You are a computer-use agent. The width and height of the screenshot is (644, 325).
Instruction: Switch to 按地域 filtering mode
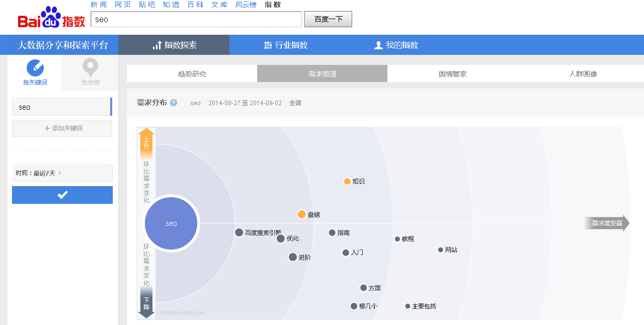pyautogui.click(x=90, y=72)
